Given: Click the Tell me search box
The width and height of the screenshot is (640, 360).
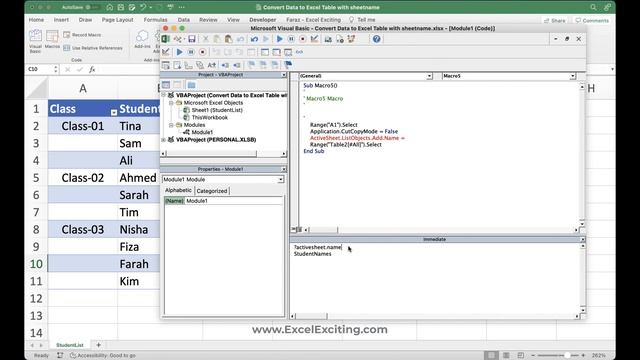Looking at the screenshot, I should (362, 20).
